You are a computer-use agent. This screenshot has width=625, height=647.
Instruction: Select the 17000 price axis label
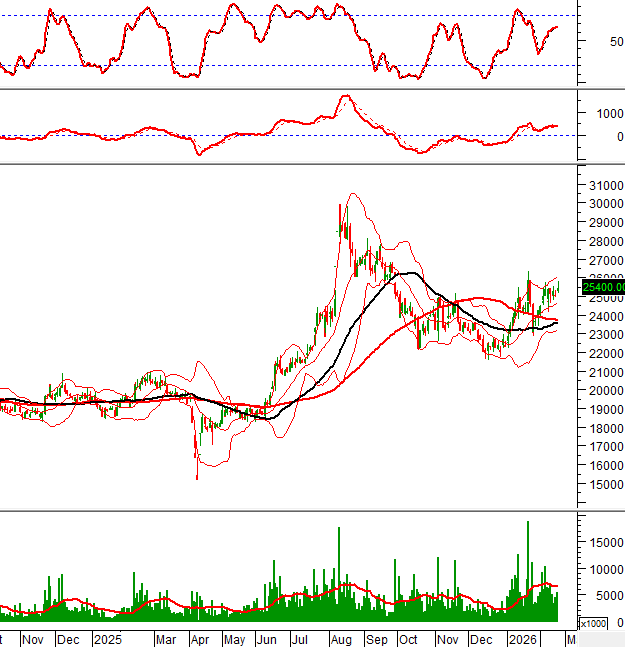click(x=605, y=447)
